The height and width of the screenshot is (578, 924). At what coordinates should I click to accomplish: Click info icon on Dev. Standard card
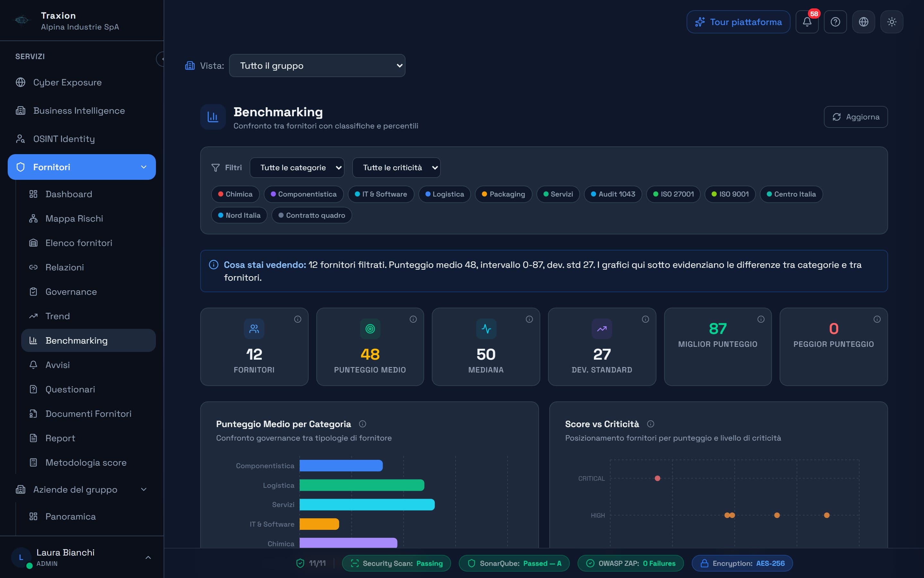coord(645,319)
